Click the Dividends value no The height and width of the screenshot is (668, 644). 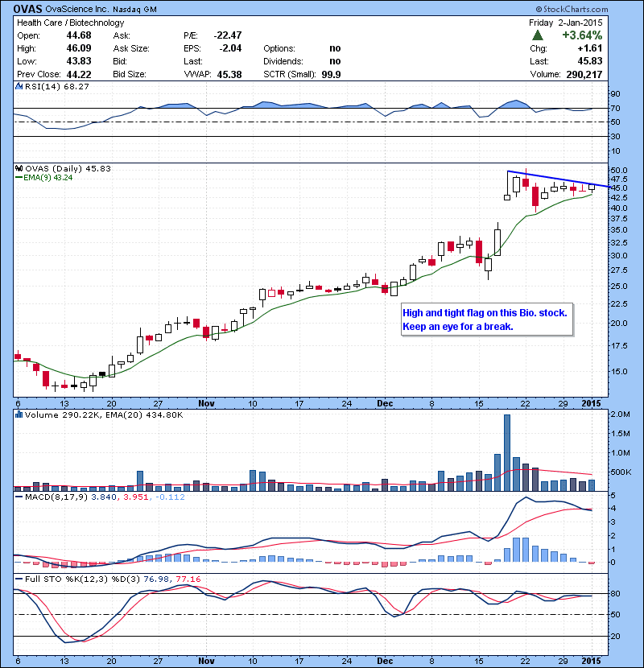coord(335,61)
